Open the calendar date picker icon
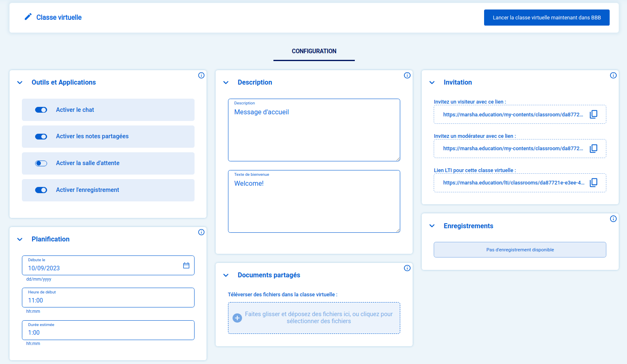 tap(186, 265)
